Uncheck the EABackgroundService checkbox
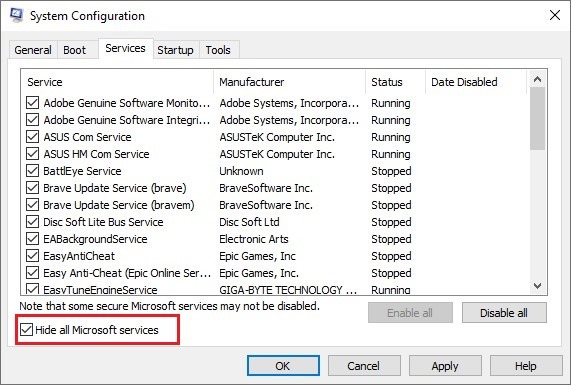Image resolution: width=571 pixels, height=385 pixels. click(x=32, y=239)
